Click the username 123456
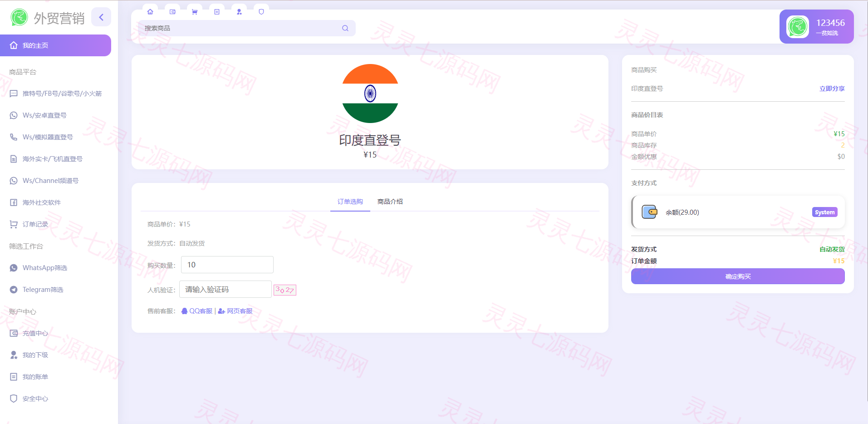Viewport: 868px width, 424px height. (x=830, y=23)
